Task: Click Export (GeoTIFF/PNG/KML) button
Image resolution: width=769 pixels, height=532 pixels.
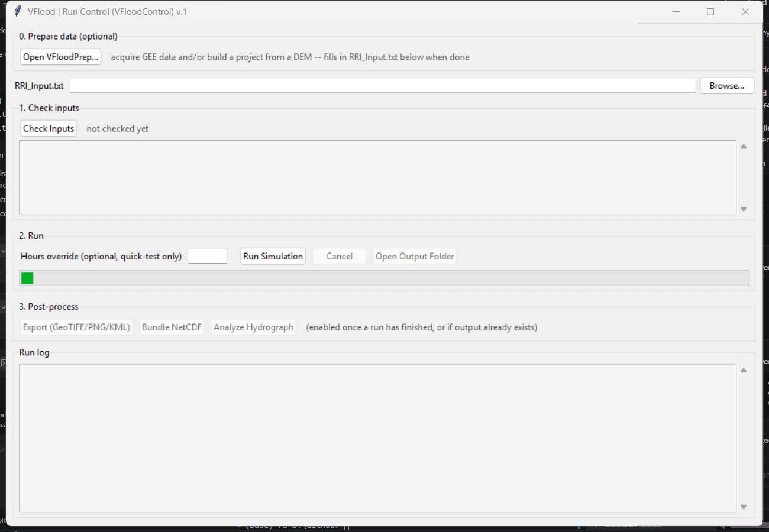Action: [x=76, y=327]
